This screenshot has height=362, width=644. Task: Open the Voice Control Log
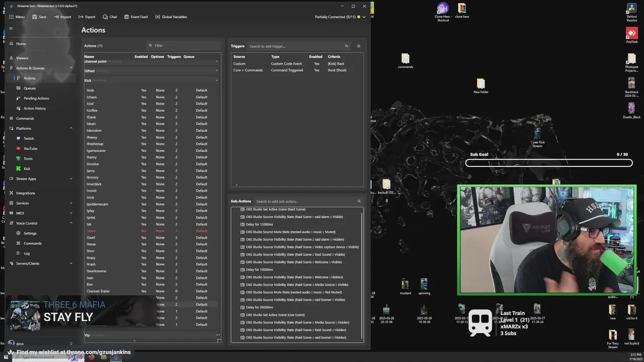(x=27, y=253)
